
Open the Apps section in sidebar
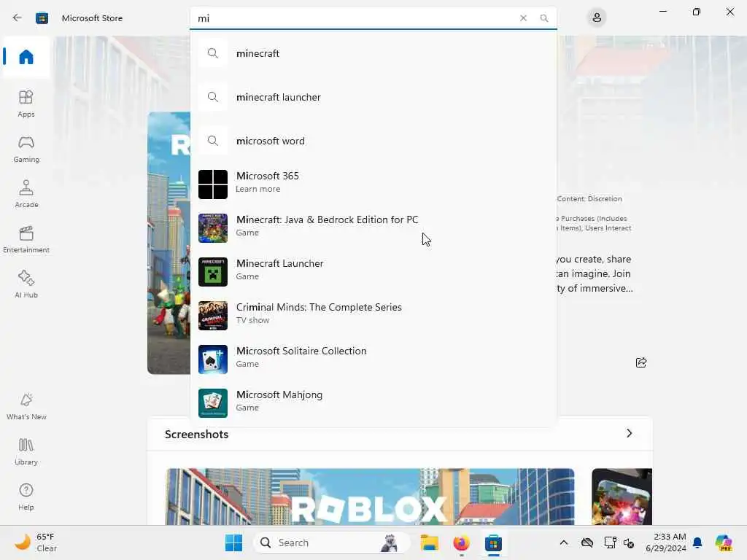pyautogui.click(x=26, y=104)
